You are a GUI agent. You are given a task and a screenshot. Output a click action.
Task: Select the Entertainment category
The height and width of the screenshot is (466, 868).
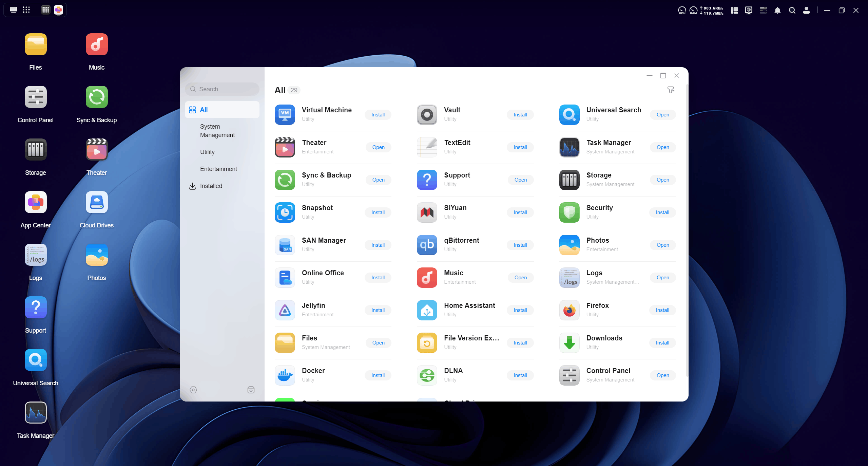click(218, 169)
